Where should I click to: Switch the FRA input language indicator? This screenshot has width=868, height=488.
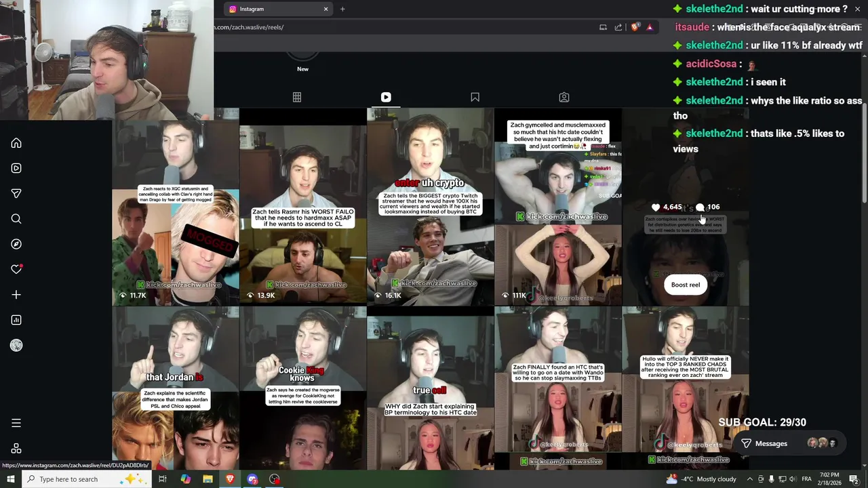(x=807, y=479)
